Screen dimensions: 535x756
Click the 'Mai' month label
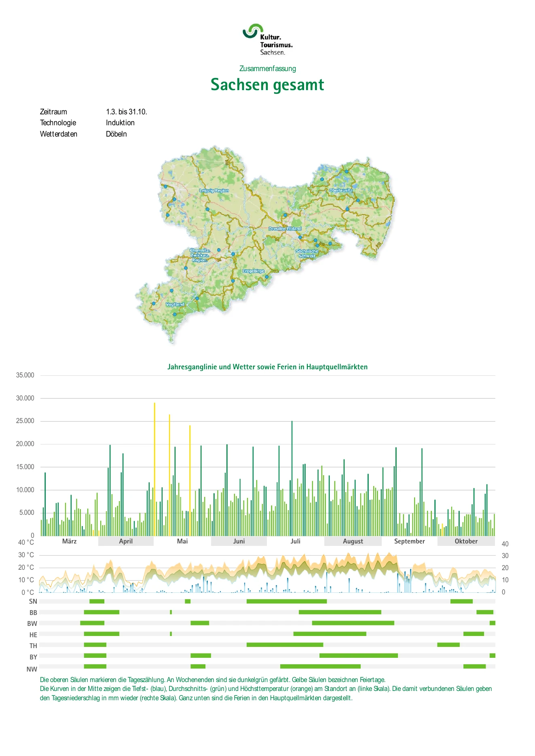[x=182, y=541]
